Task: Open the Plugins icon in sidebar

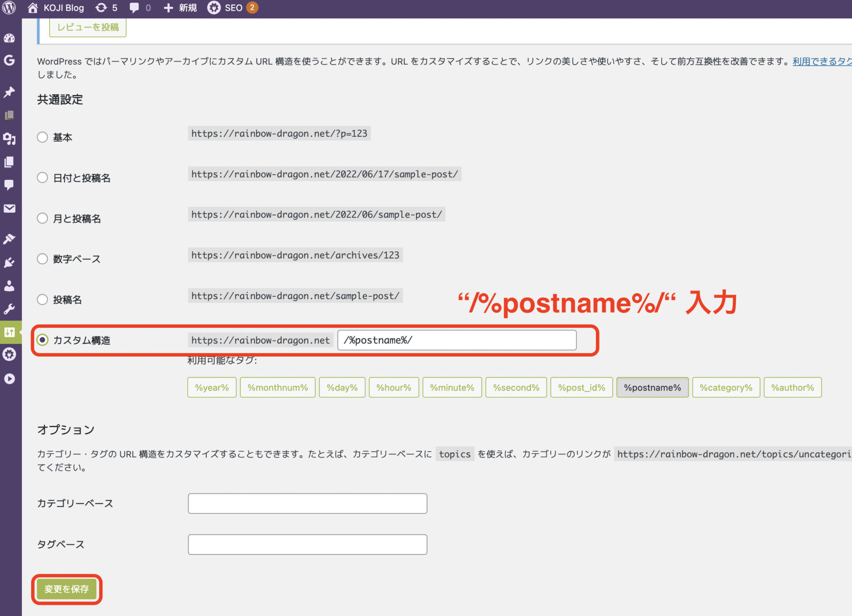Action: pyautogui.click(x=9, y=262)
